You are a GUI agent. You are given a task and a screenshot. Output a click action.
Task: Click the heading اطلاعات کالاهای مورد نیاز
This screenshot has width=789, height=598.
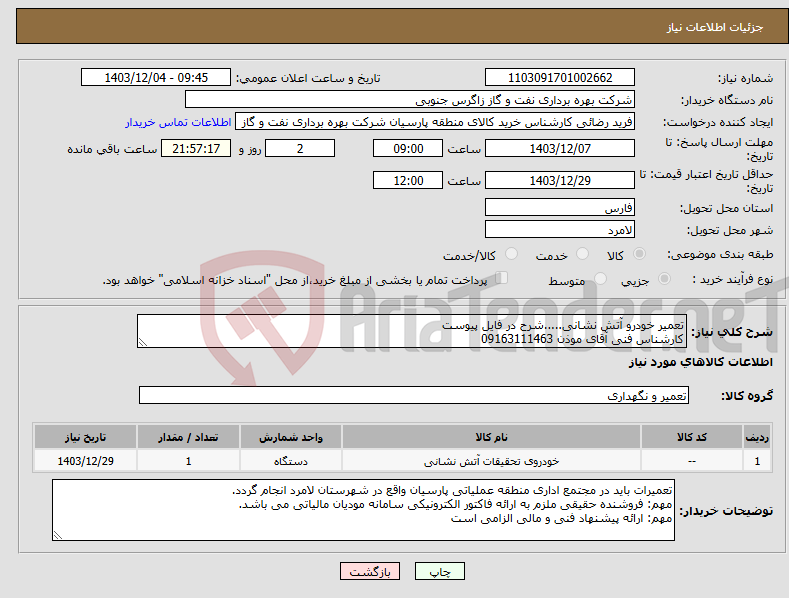coord(700,362)
